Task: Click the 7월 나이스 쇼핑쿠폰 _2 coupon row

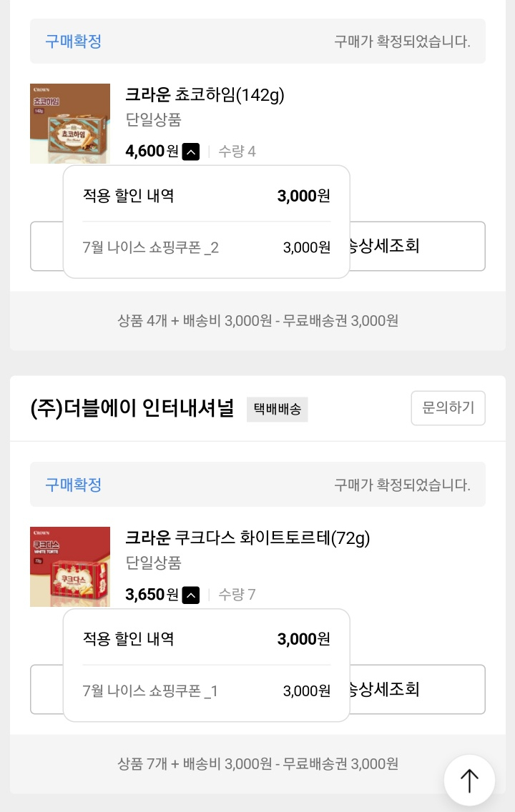Action: (x=206, y=247)
